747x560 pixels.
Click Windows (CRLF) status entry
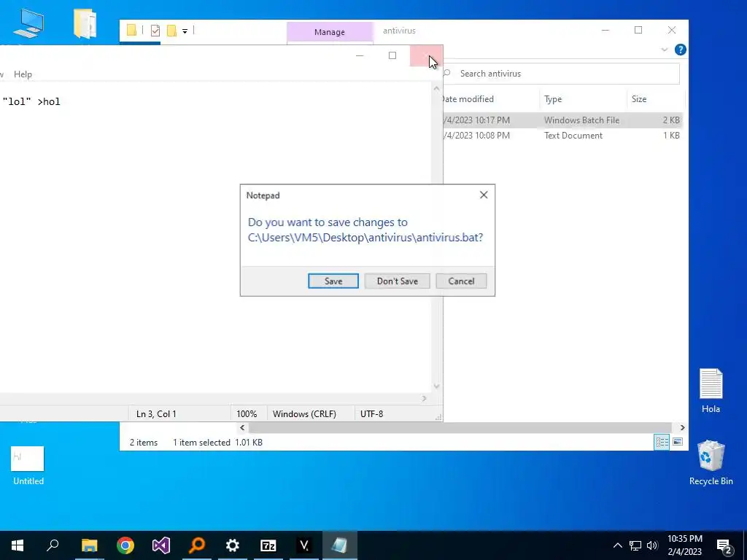pyautogui.click(x=304, y=414)
